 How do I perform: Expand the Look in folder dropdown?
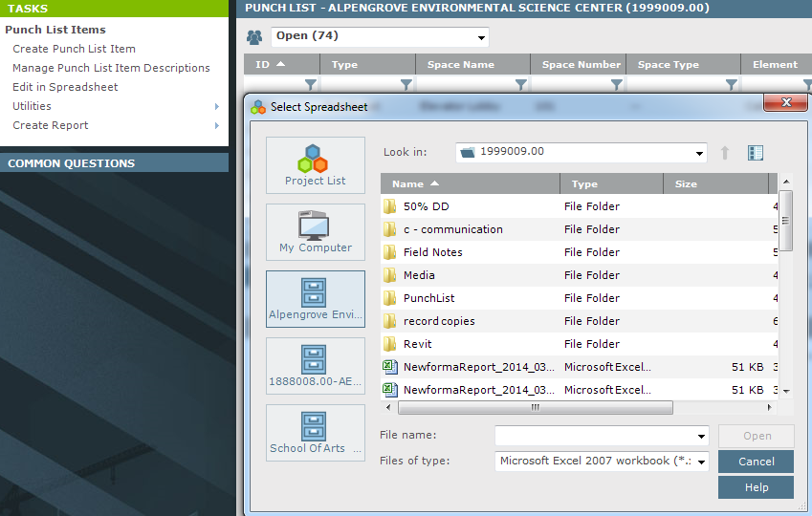point(699,153)
